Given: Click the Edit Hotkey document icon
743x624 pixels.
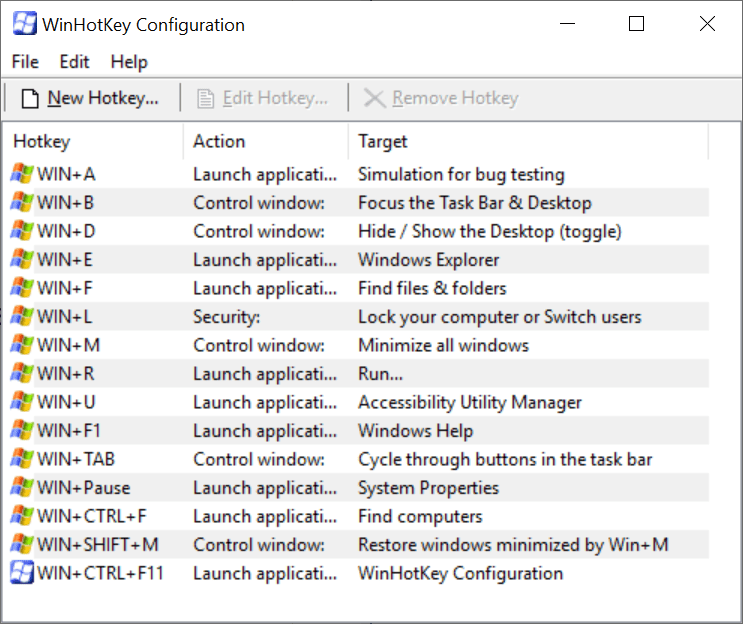Looking at the screenshot, I should 205,99.
